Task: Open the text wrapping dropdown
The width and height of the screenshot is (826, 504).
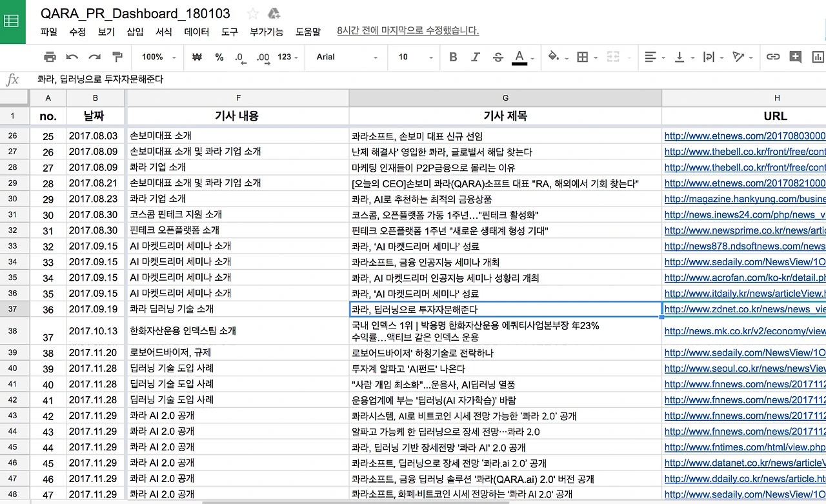Action: 712,57
